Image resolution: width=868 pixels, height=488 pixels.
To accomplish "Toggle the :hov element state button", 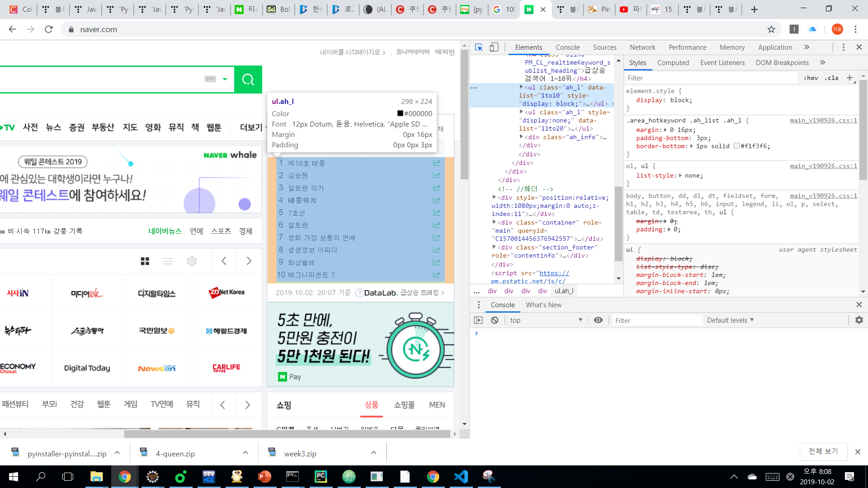I will tap(811, 78).
